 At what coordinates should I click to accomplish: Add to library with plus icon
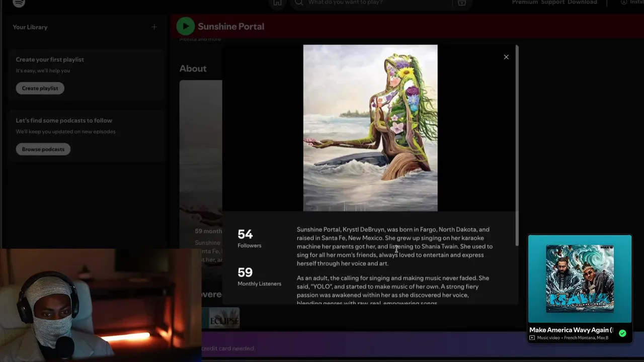pyautogui.click(x=154, y=27)
